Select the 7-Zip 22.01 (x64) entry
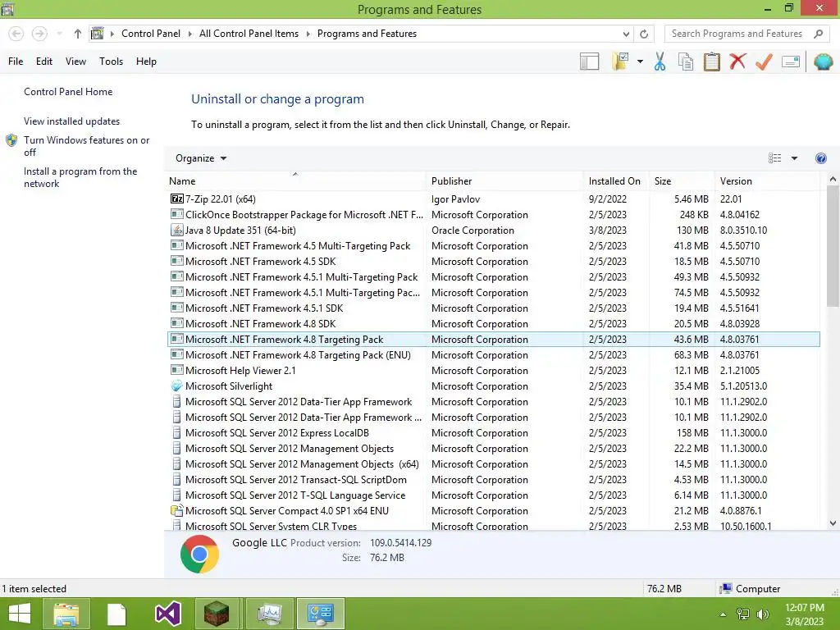 pos(493,199)
